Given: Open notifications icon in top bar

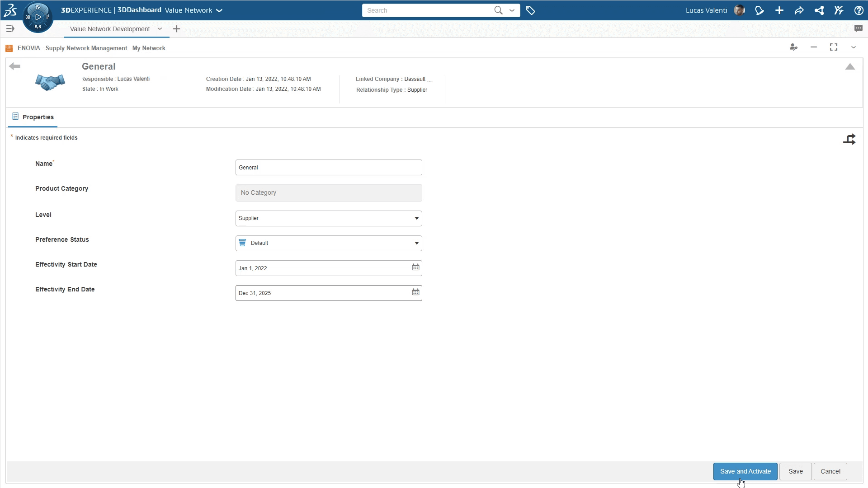Looking at the screenshot, I should [x=759, y=10].
